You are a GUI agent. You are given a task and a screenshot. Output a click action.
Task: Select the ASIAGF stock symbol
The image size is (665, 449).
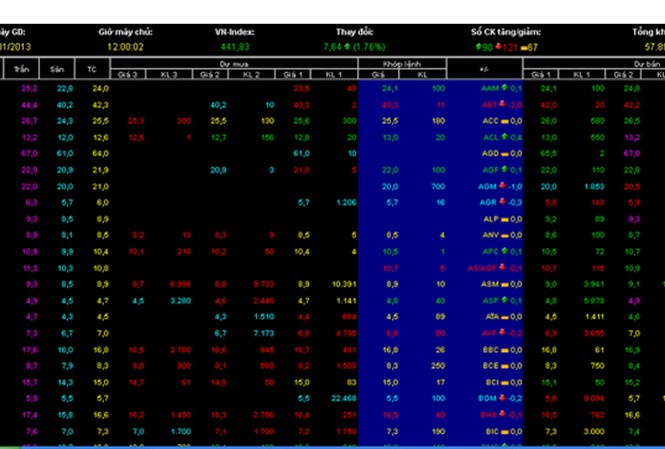point(483,268)
